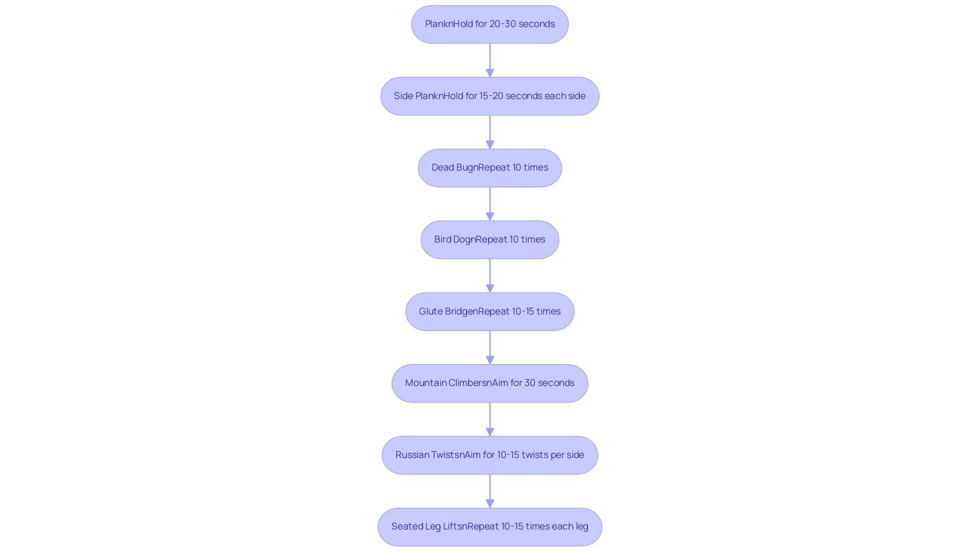Select the Side Plank Hold node
Image resolution: width=980 pixels, height=553 pixels.
490,95
